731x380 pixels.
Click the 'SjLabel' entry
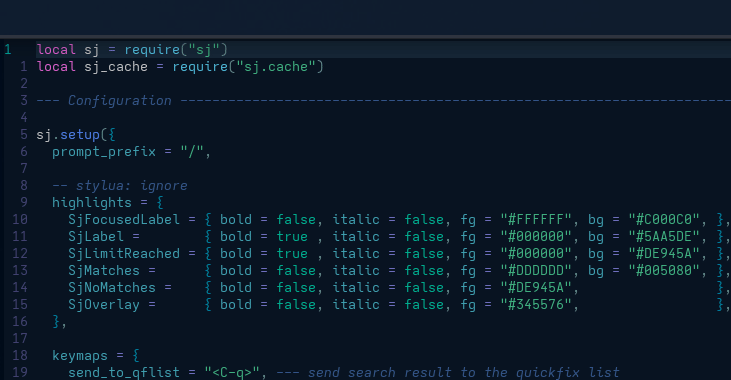coord(96,236)
